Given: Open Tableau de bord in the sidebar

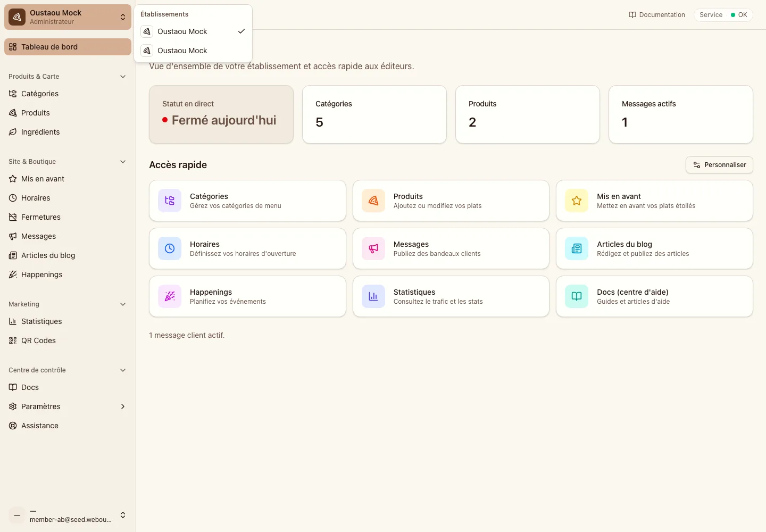Looking at the screenshot, I should point(68,47).
